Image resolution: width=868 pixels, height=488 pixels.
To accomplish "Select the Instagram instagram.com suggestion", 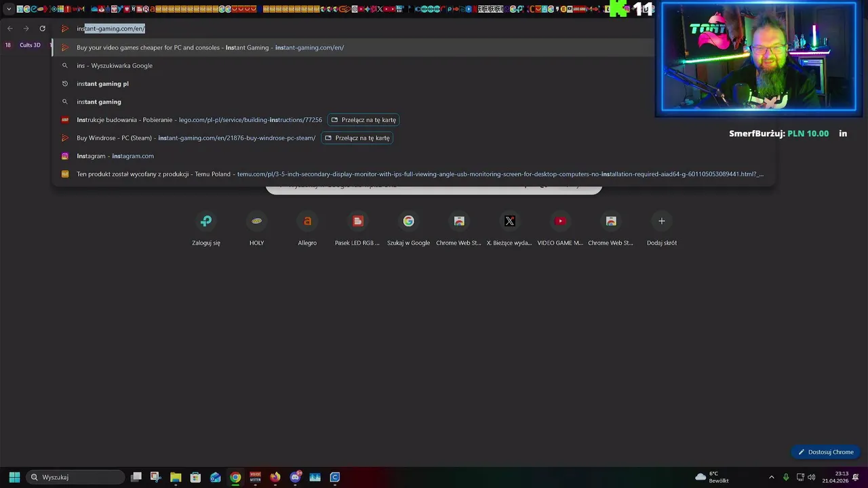I will click(x=414, y=156).
